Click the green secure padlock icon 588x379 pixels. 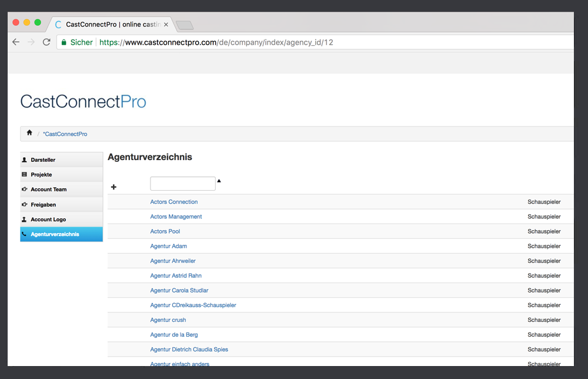point(64,42)
